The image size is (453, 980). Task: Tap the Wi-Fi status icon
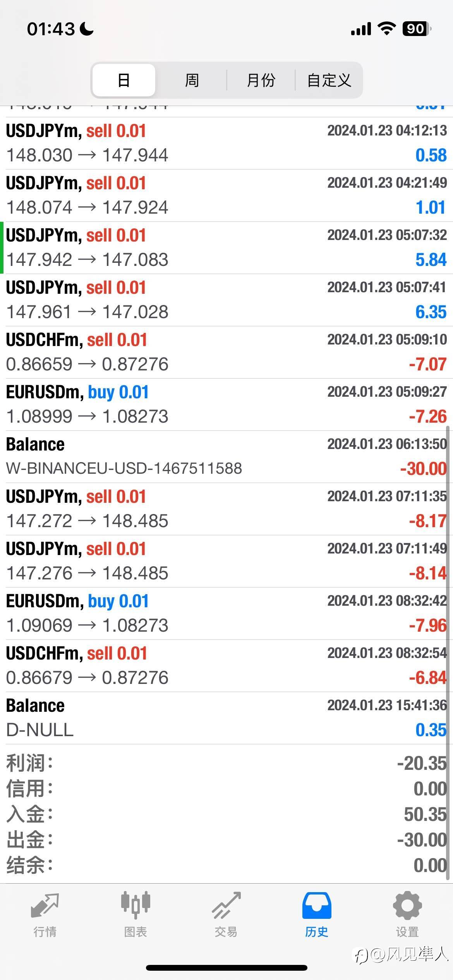pos(386,29)
